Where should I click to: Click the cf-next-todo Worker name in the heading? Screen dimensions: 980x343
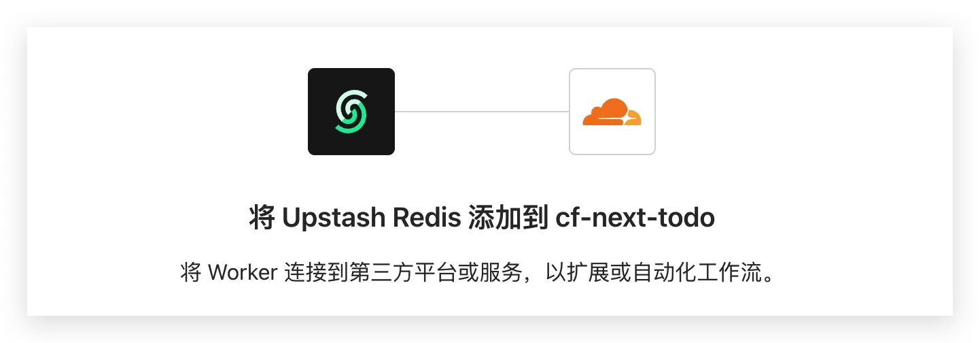click(x=635, y=219)
